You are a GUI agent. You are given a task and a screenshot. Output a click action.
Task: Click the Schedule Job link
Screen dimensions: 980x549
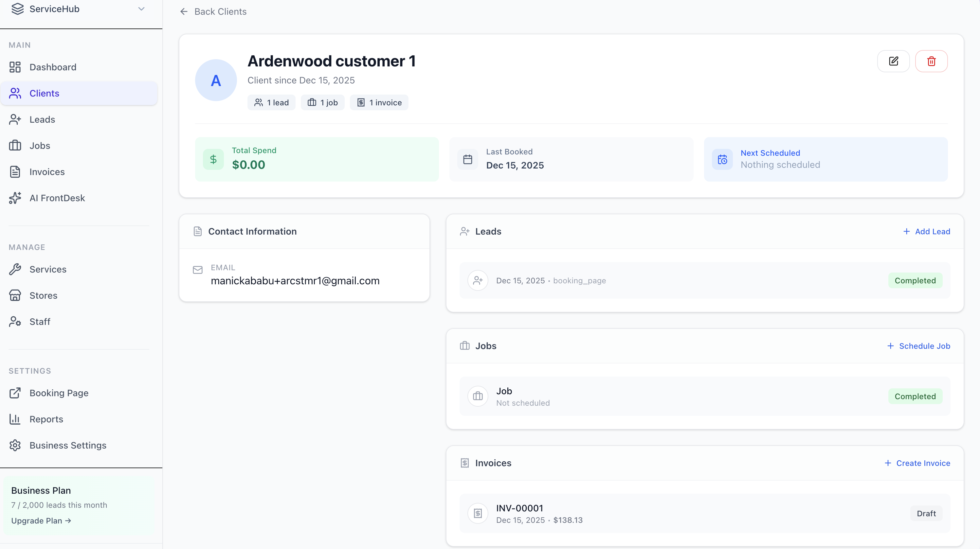coord(918,346)
